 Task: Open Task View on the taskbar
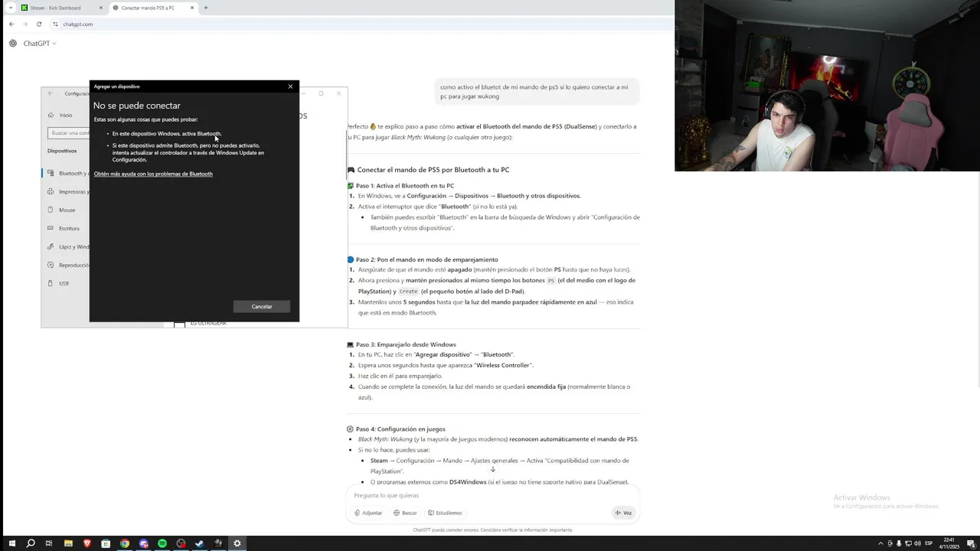click(49, 543)
